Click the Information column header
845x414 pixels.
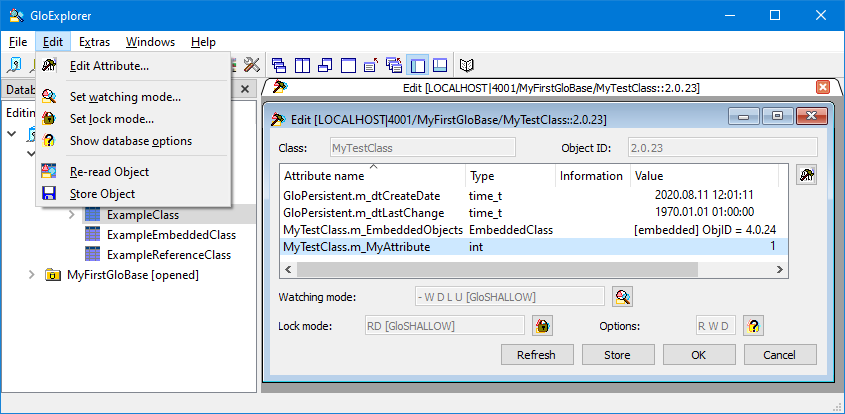(593, 176)
